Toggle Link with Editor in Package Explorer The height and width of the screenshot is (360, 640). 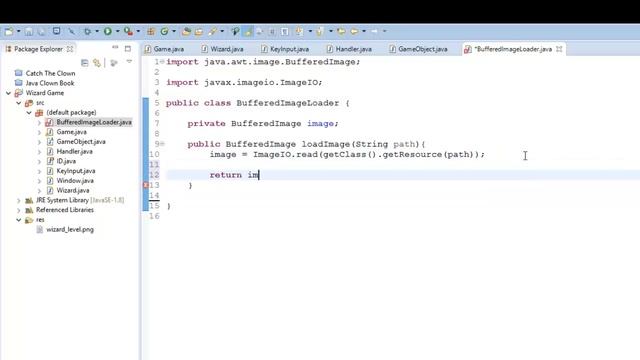pos(97,63)
